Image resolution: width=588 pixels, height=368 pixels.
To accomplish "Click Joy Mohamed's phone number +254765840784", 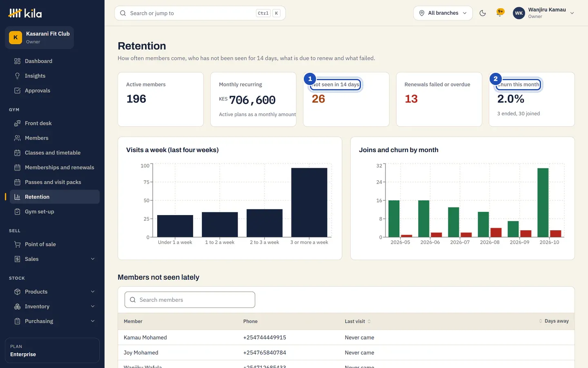I will (265, 352).
